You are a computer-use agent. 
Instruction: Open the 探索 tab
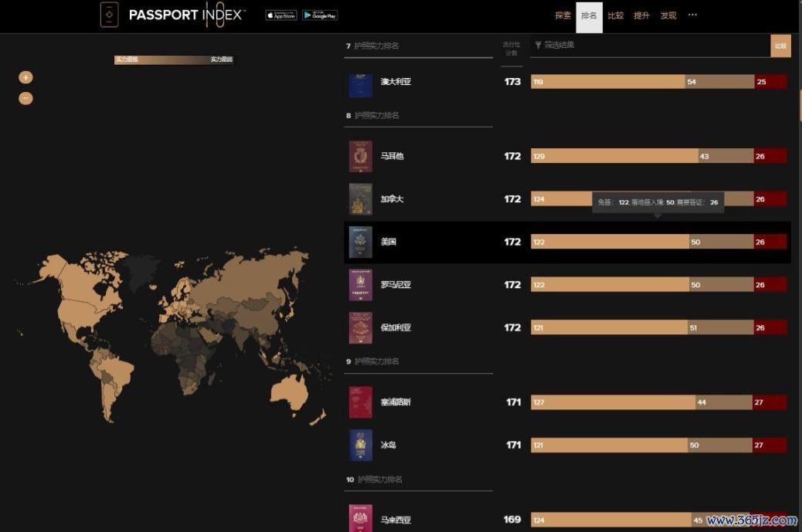tap(562, 15)
